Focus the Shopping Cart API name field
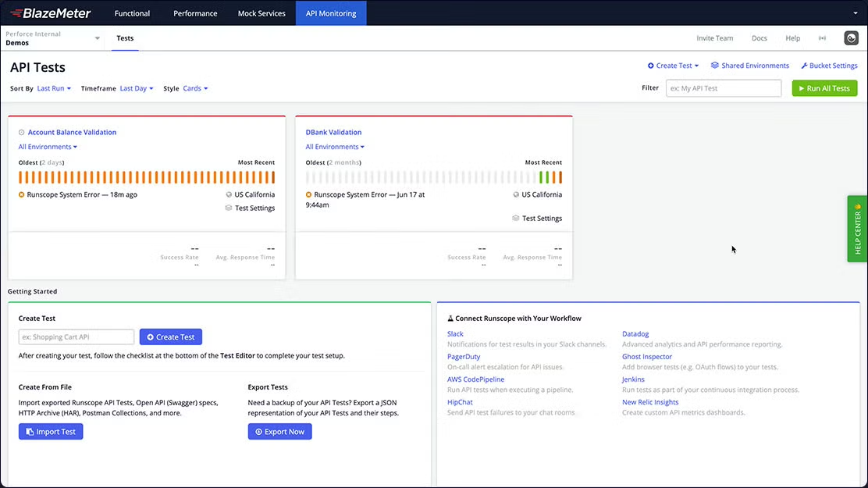The width and height of the screenshot is (868, 488). pyautogui.click(x=76, y=337)
